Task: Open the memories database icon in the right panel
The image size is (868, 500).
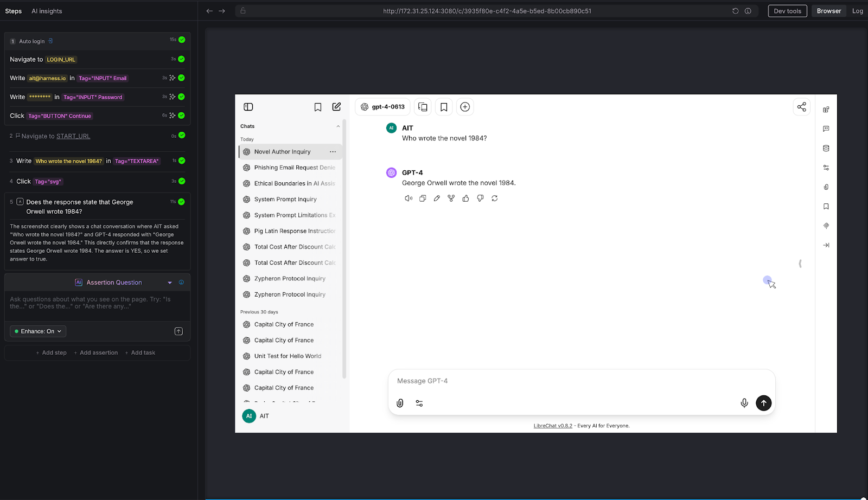Action: point(826,148)
